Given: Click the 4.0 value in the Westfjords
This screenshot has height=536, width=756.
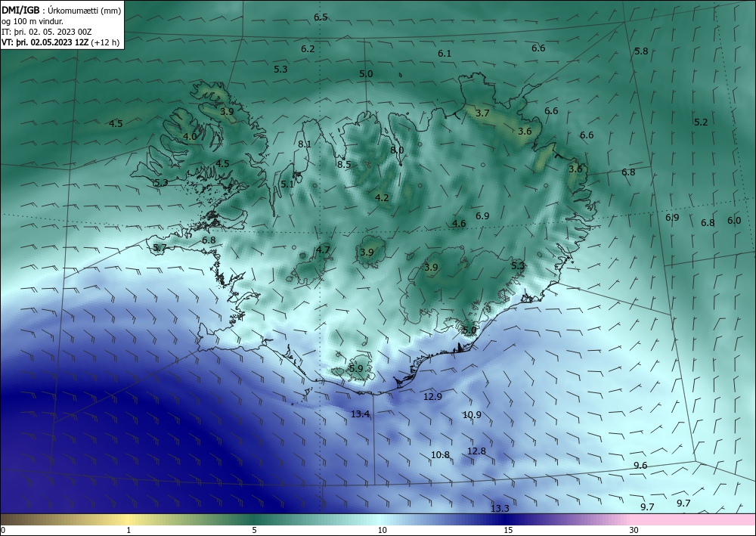Looking at the screenshot, I should coord(190,136).
